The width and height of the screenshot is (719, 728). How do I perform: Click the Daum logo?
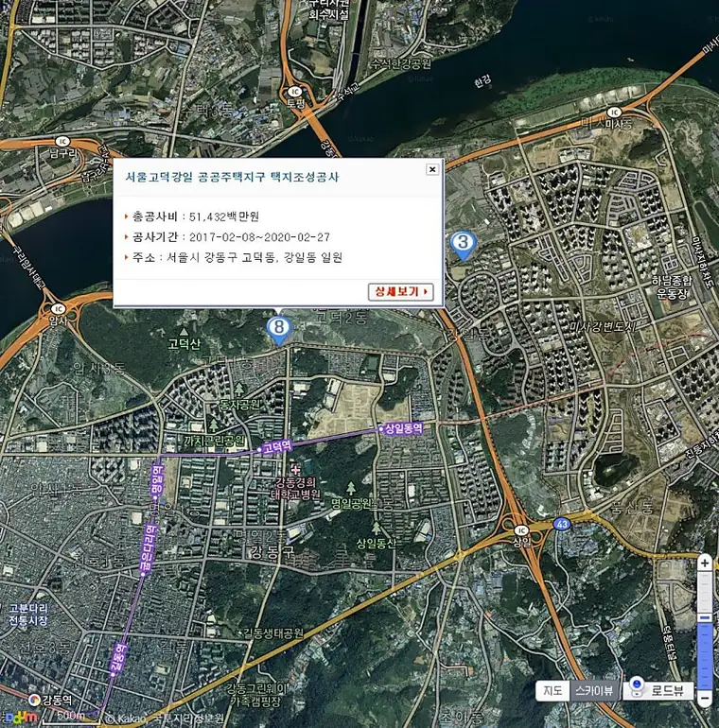(x=20, y=717)
